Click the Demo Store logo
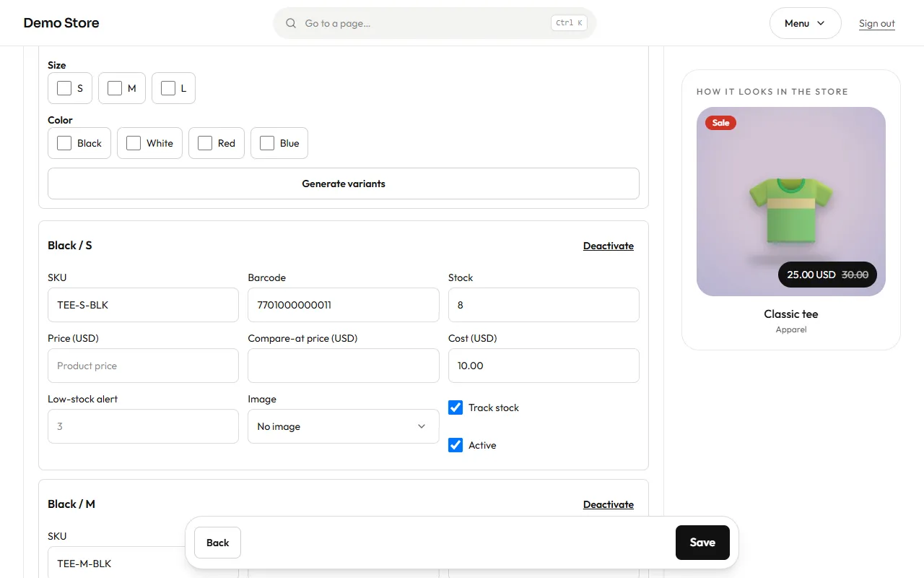This screenshot has width=924, height=578. point(61,23)
